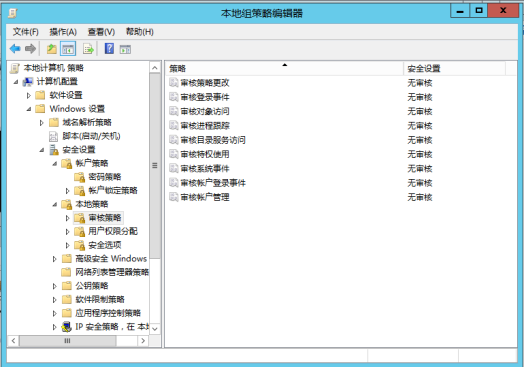Viewport: 524px width, 367px height.
Task: Click the Up one level folder icon
Action: [51, 49]
